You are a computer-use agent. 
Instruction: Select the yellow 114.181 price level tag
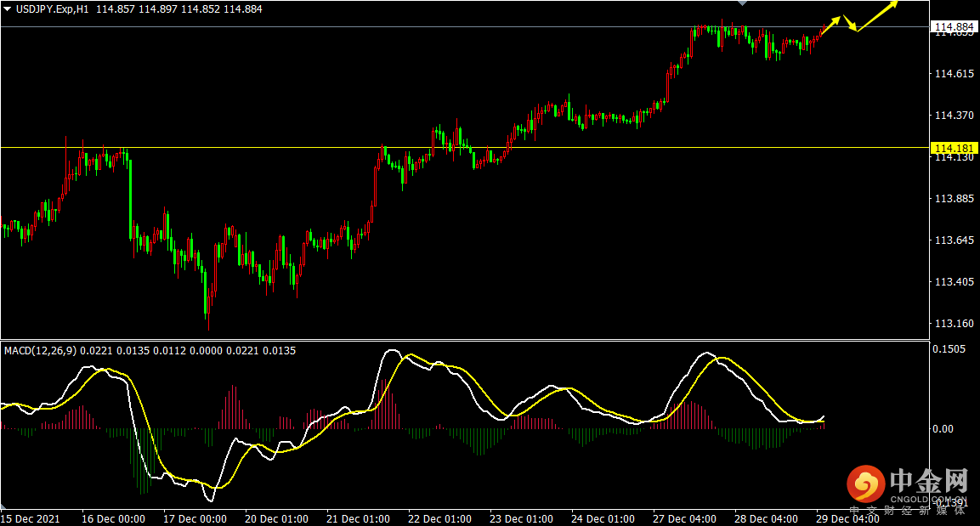(x=954, y=148)
